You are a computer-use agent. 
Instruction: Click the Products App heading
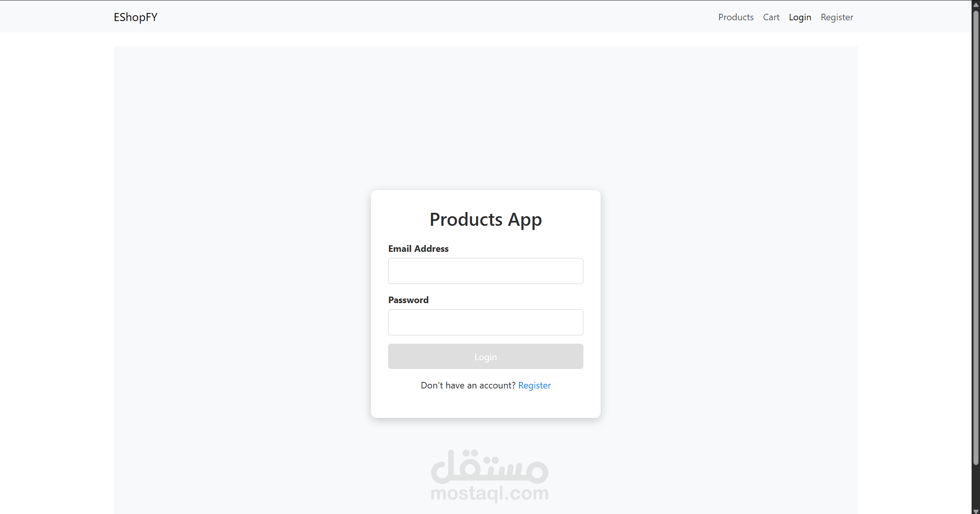click(x=485, y=220)
